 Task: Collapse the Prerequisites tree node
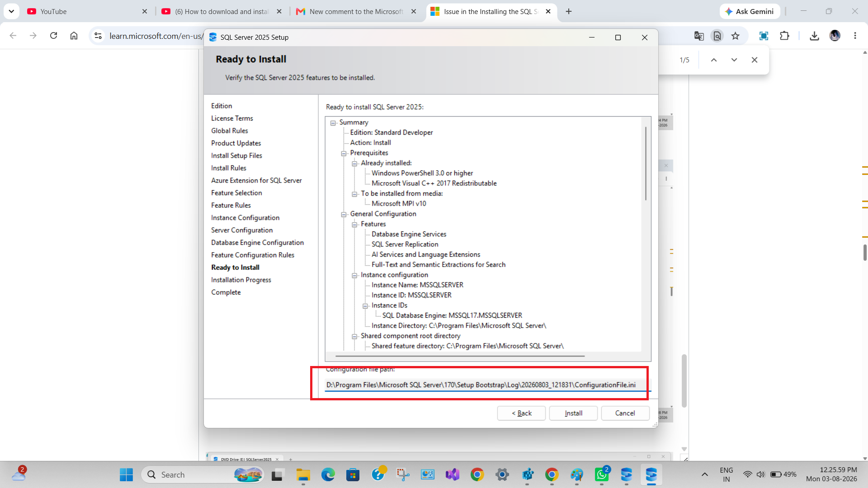click(344, 153)
